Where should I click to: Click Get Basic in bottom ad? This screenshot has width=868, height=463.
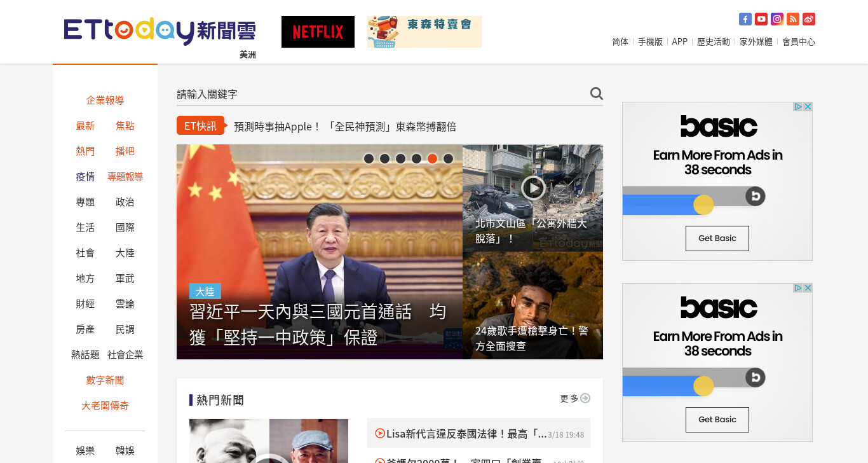(x=717, y=420)
